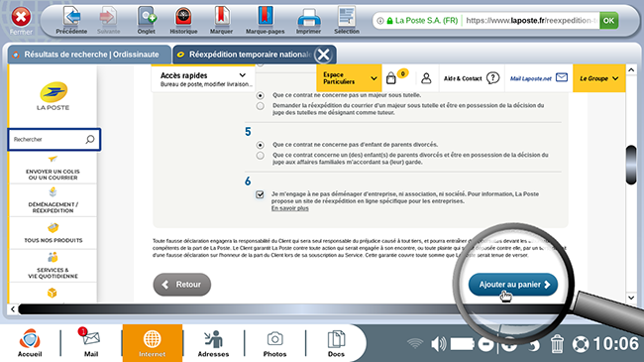Click the lifebuoy help icon

[581, 344]
